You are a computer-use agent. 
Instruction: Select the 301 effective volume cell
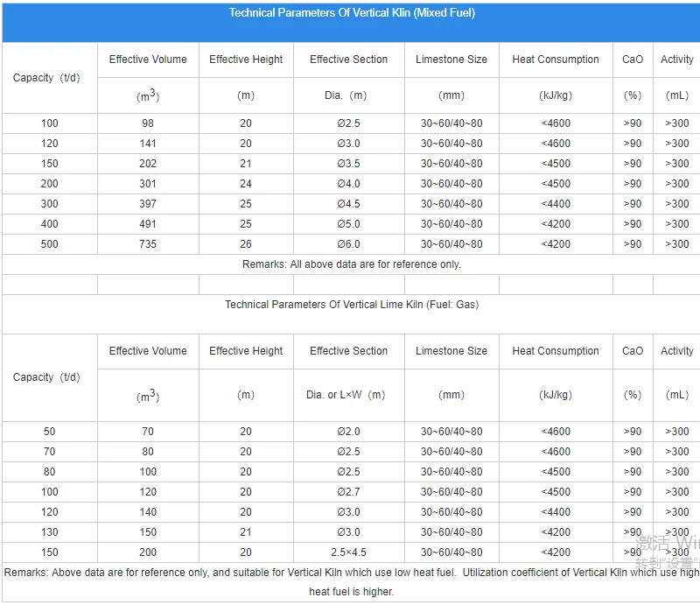pyautogui.click(x=148, y=184)
